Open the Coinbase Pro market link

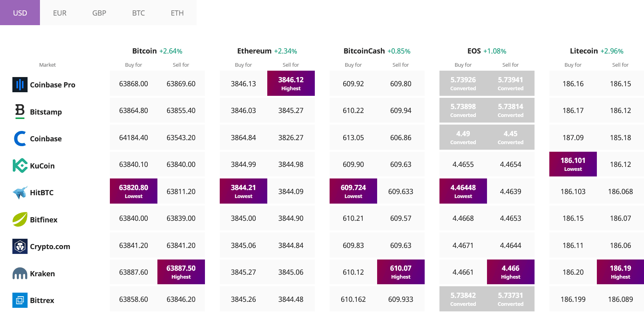[53, 85]
